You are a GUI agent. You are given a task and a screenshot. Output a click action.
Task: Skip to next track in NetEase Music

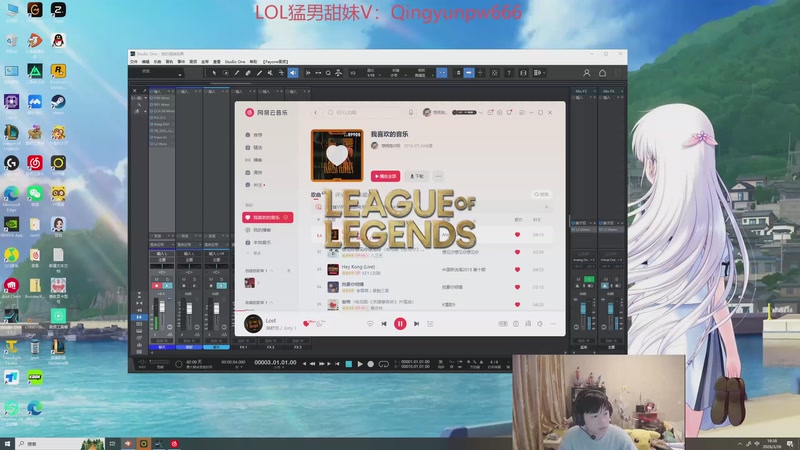[x=416, y=323]
